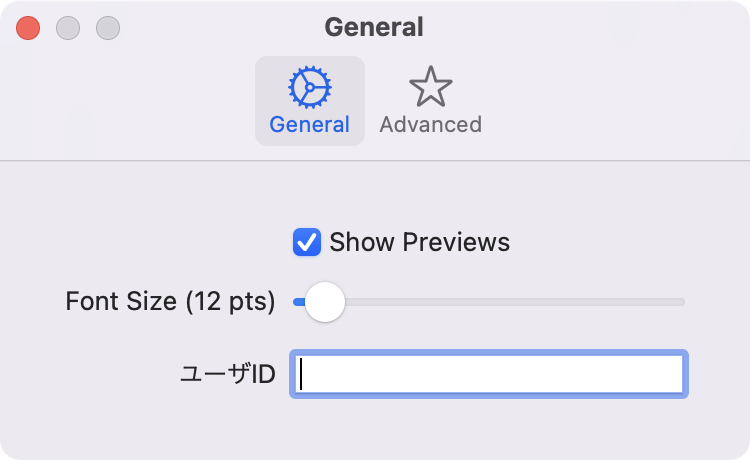Click the white Font Size slider knob
The width and height of the screenshot is (750, 460).
click(x=325, y=302)
